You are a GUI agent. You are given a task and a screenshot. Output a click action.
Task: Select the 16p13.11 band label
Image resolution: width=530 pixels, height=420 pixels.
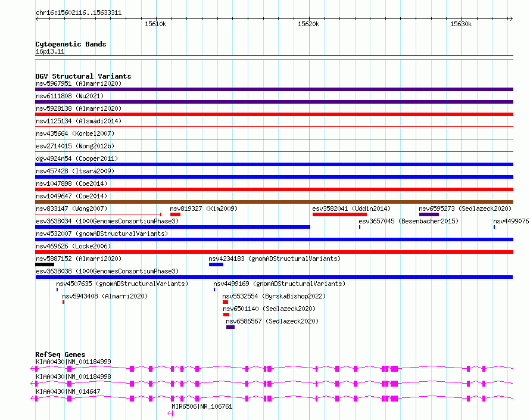click(50, 51)
